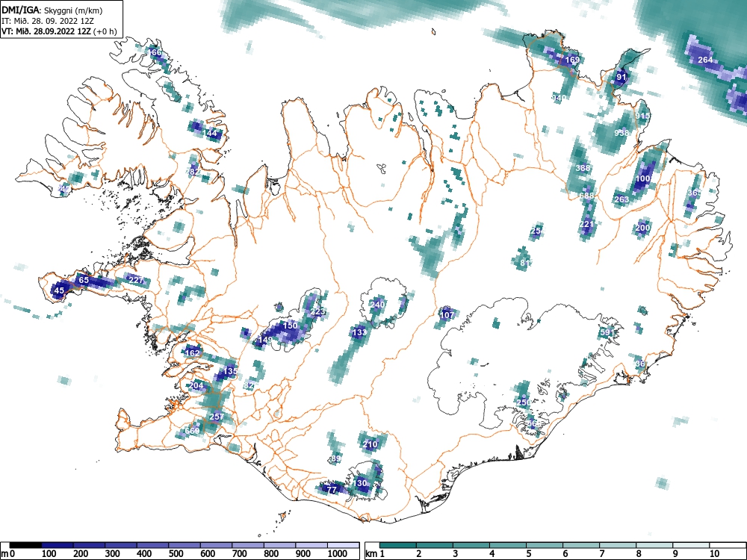Select visibility value '940'

[559, 98]
